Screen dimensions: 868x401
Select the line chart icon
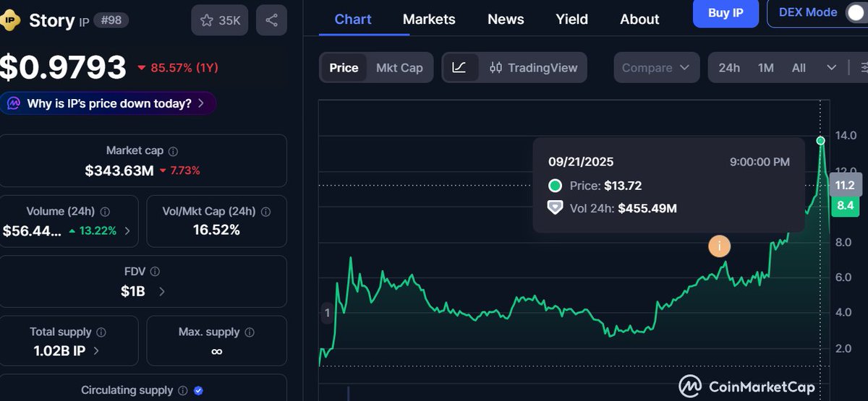click(x=459, y=68)
